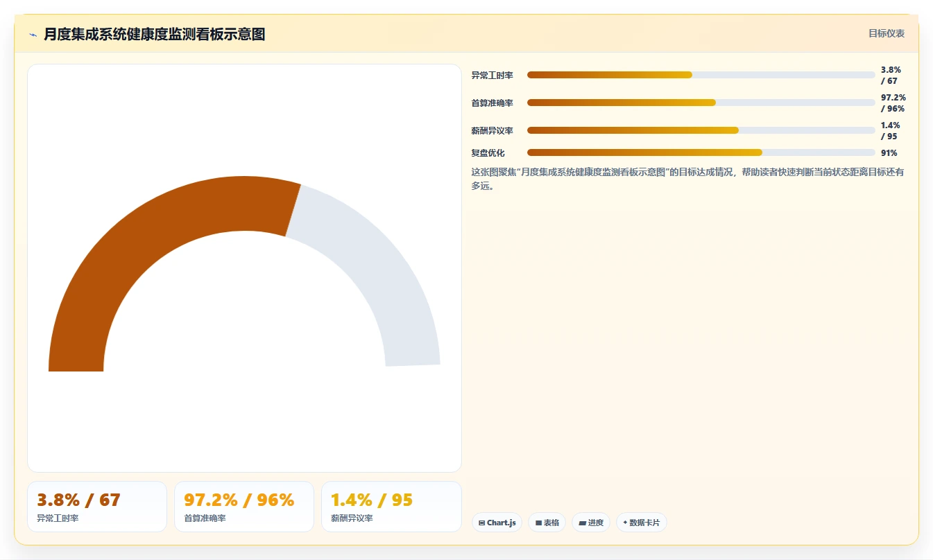Click the 目标仪表 label in header
Viewport: 933px width, 560px height.
pos(887,33)
